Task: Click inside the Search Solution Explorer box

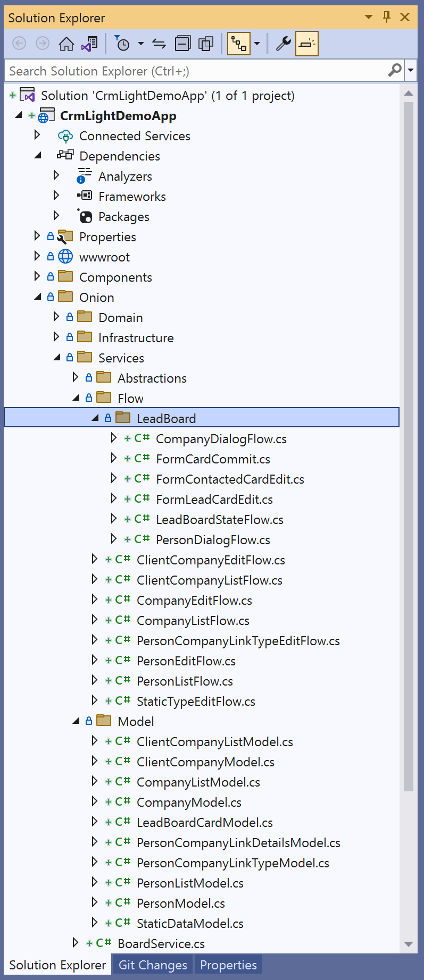Action: click(197, 71)
